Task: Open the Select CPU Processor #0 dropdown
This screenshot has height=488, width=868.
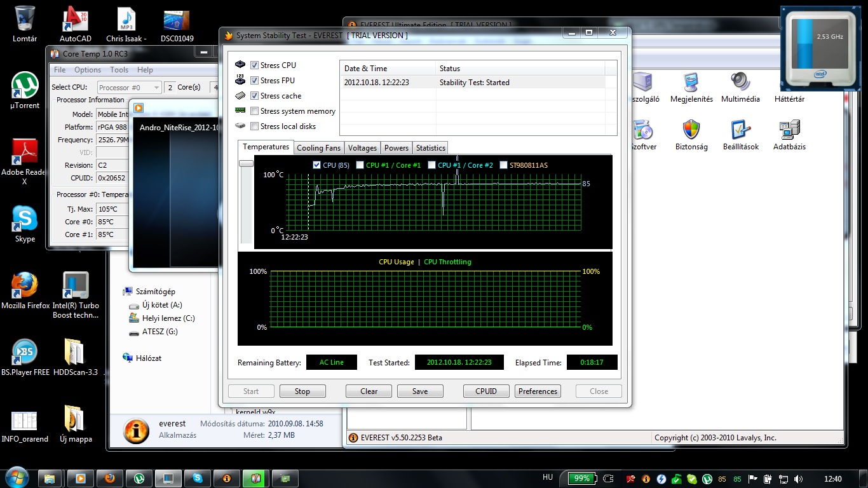Action: click(x=129, y=87)
